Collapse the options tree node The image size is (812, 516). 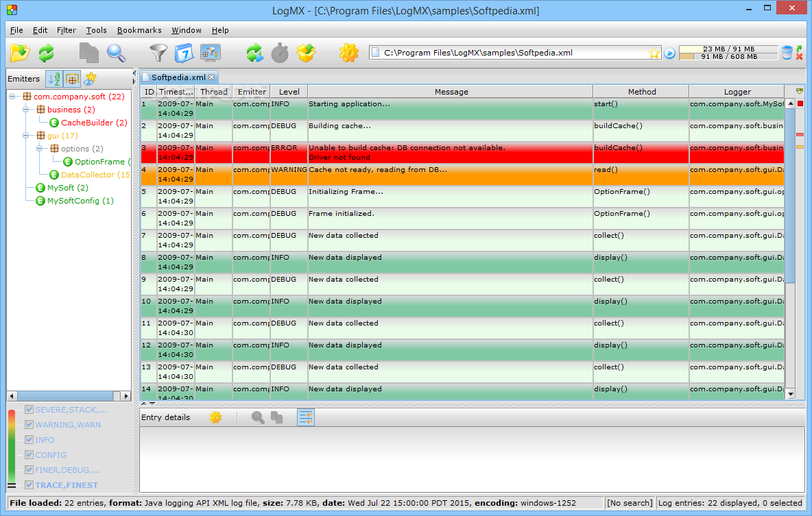pos(40,149)
